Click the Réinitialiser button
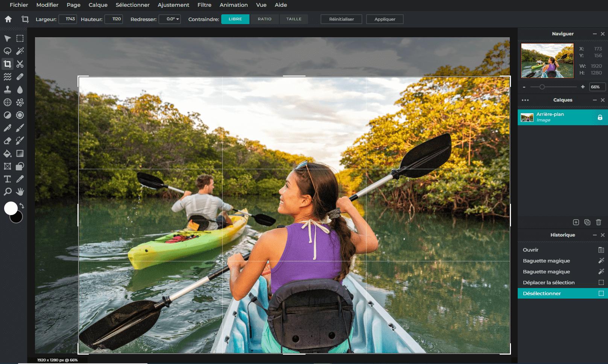Viewport: 608px width, 364px height. pos(341,19)
